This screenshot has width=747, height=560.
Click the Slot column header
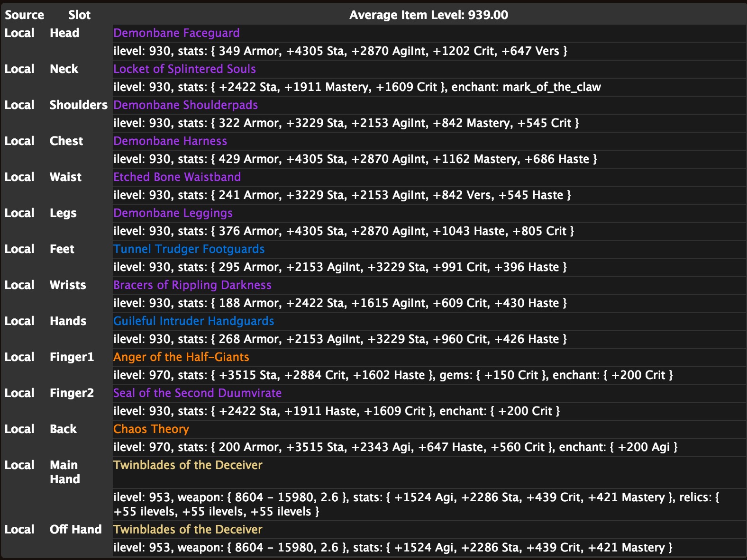(x=79, y=15)
